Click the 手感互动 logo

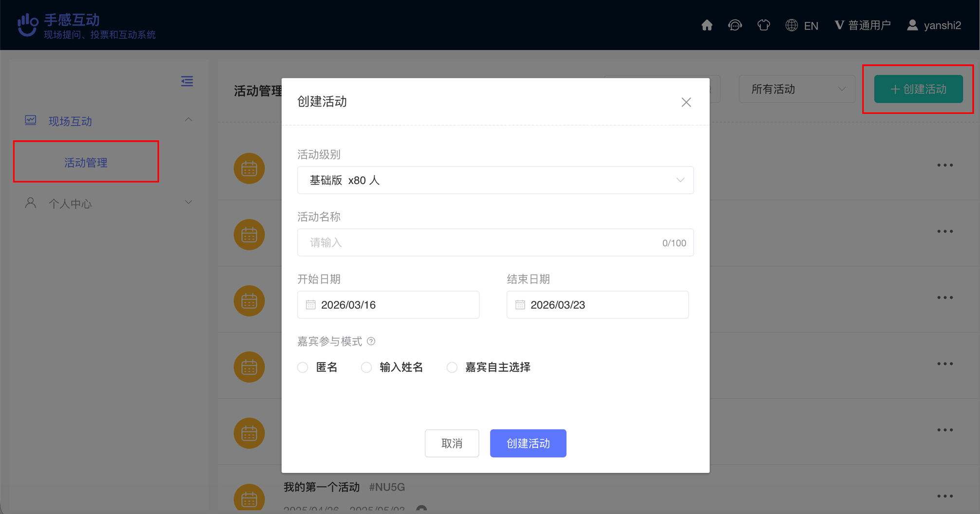pyautogui.click(x=86, y=25)
